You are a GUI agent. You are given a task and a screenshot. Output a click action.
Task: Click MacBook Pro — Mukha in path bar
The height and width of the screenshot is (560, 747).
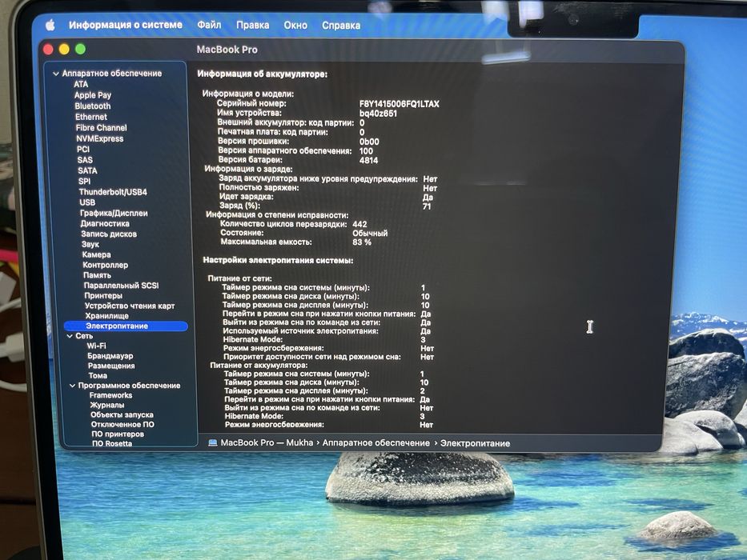click(x=267, y=443)
